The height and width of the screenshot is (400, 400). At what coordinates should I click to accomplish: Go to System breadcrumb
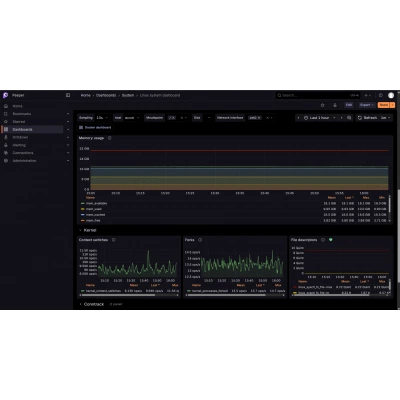point(128,95)
